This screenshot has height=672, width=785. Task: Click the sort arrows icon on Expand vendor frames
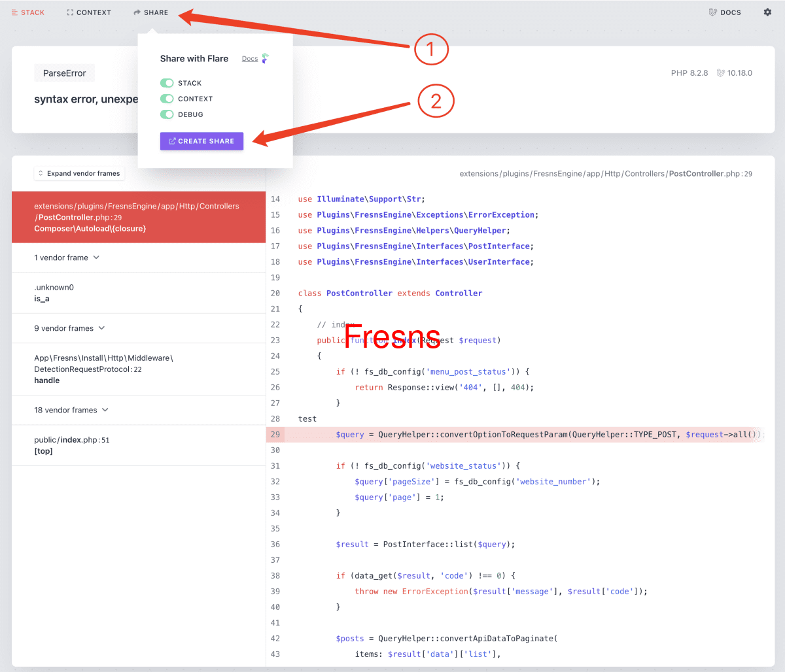40,173
